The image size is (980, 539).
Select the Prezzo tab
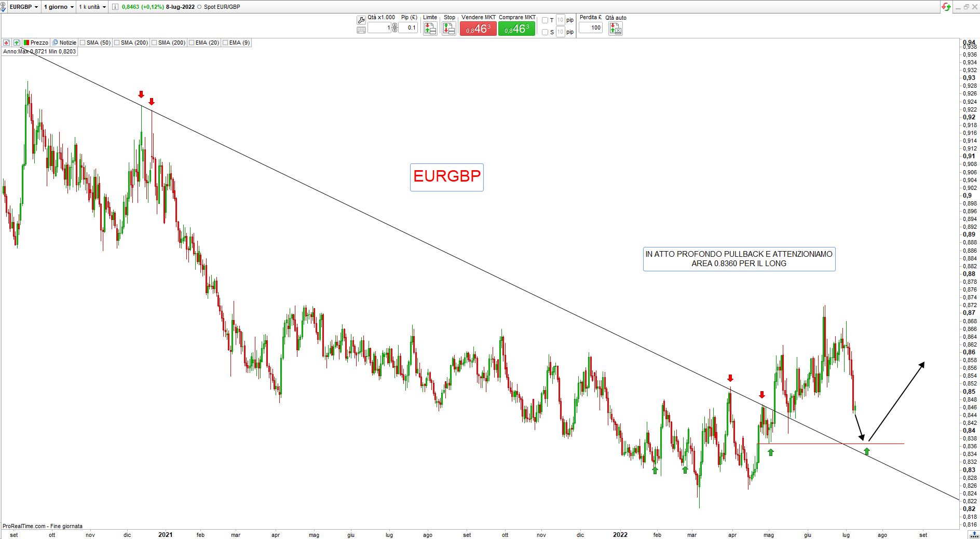[36, 43]
